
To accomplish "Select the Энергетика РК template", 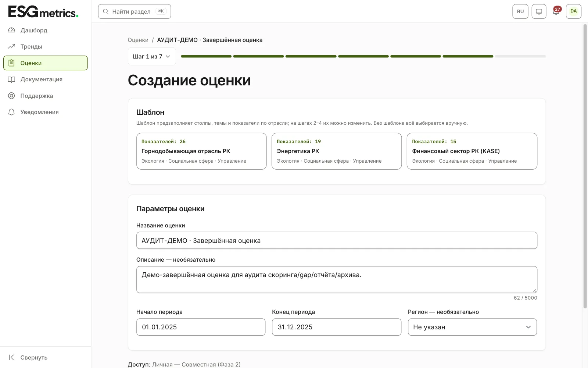I will coord(337,151).
